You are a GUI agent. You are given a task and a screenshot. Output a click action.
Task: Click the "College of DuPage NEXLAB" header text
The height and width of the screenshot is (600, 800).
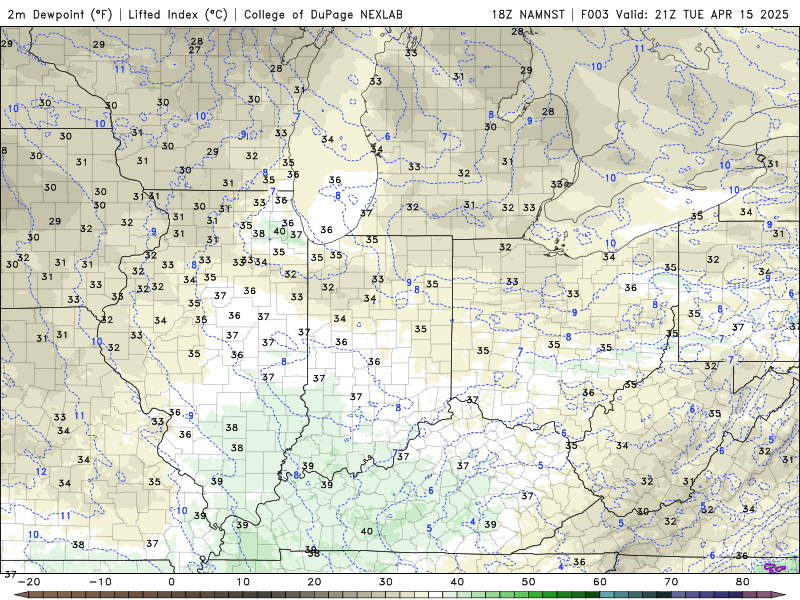coord(323,14)
